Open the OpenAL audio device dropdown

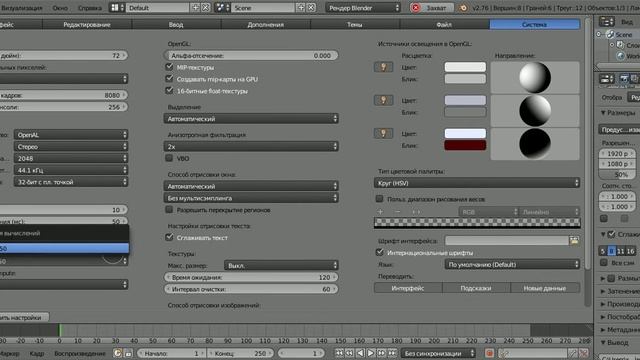71,135
